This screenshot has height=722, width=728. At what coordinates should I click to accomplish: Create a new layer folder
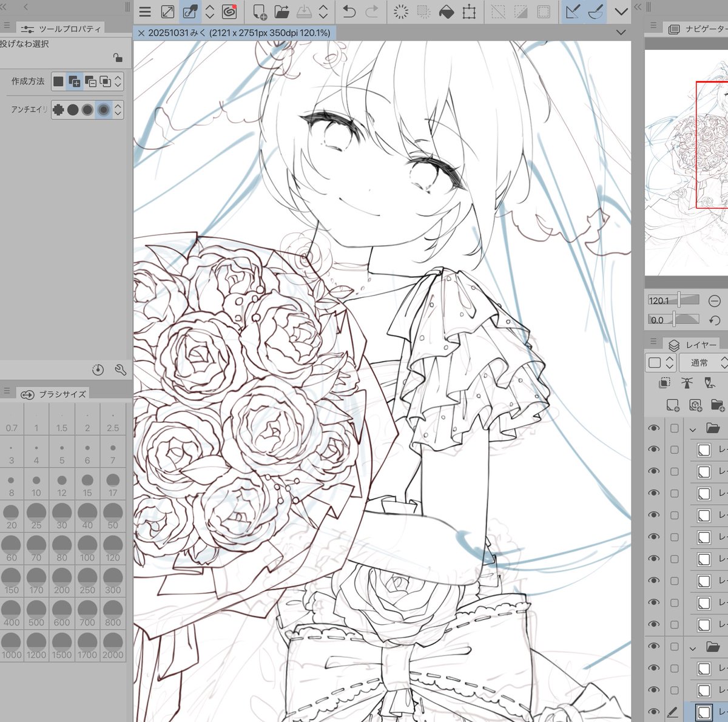point(717,405)
